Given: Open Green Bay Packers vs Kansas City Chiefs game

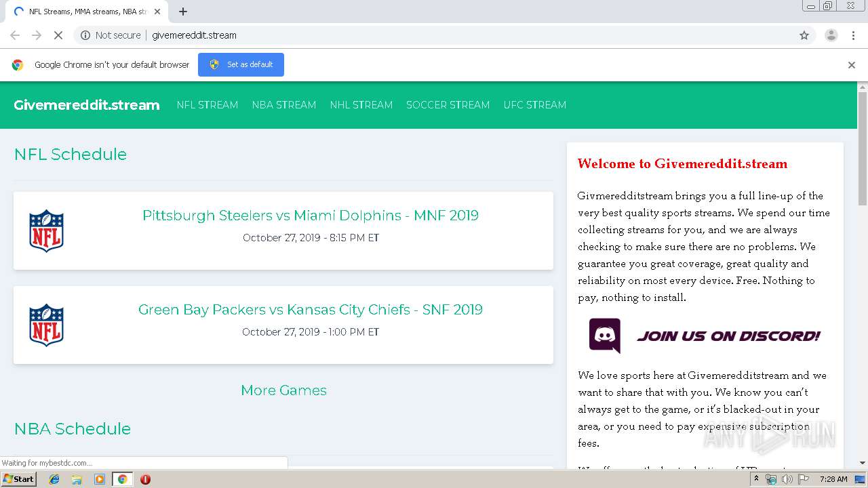Looking at the screenshot, I should [311, 310].
